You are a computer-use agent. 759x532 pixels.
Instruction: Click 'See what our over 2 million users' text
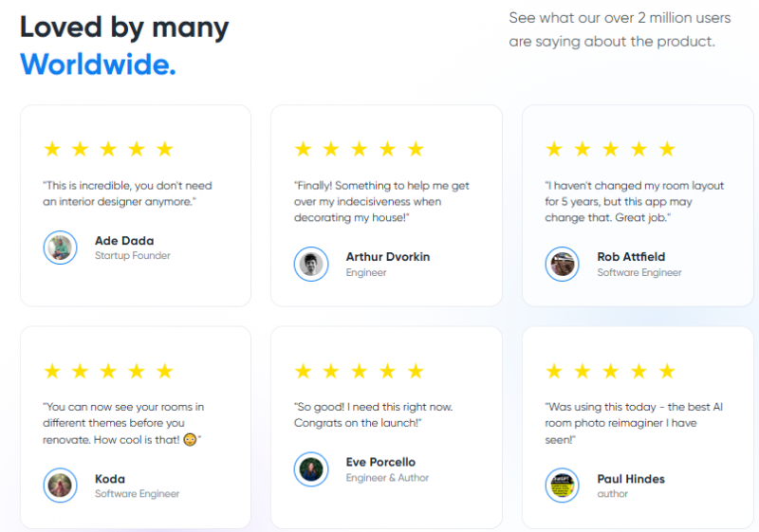[x=620, y=18]
